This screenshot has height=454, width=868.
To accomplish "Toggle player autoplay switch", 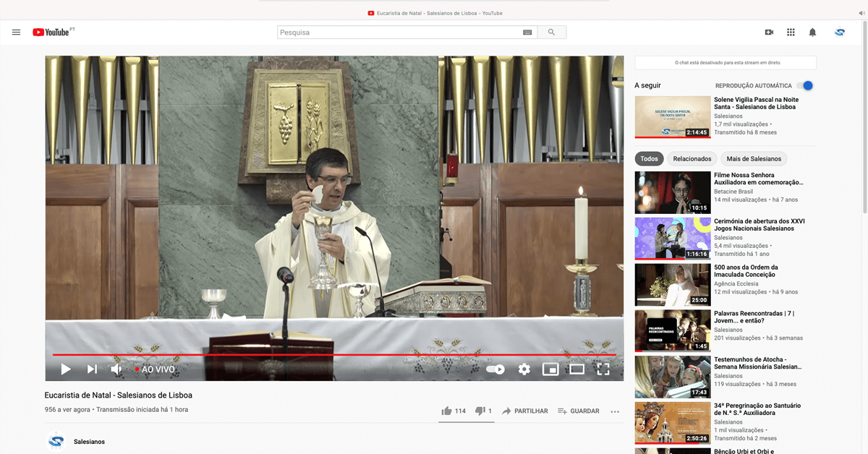I will [x=495, y=369].
